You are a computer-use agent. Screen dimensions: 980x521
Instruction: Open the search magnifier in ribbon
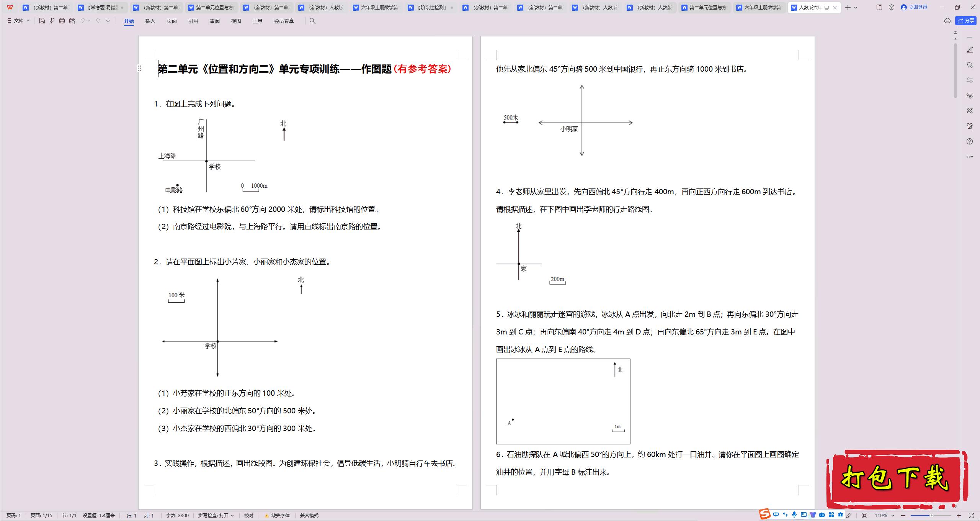tap(312, 21)
